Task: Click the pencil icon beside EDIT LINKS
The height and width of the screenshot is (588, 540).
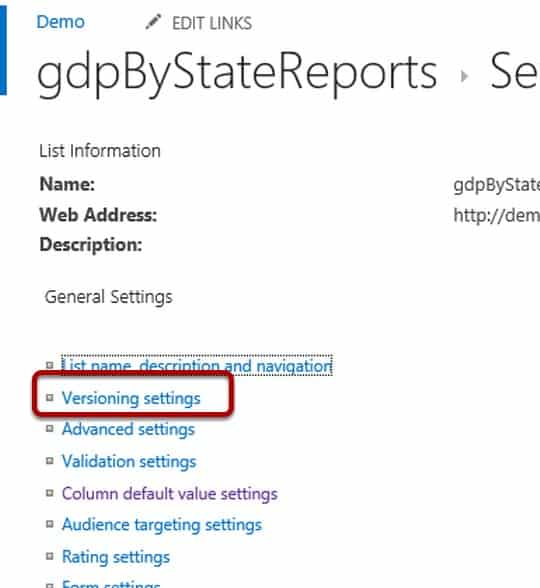Action: [x=153, y=22]
